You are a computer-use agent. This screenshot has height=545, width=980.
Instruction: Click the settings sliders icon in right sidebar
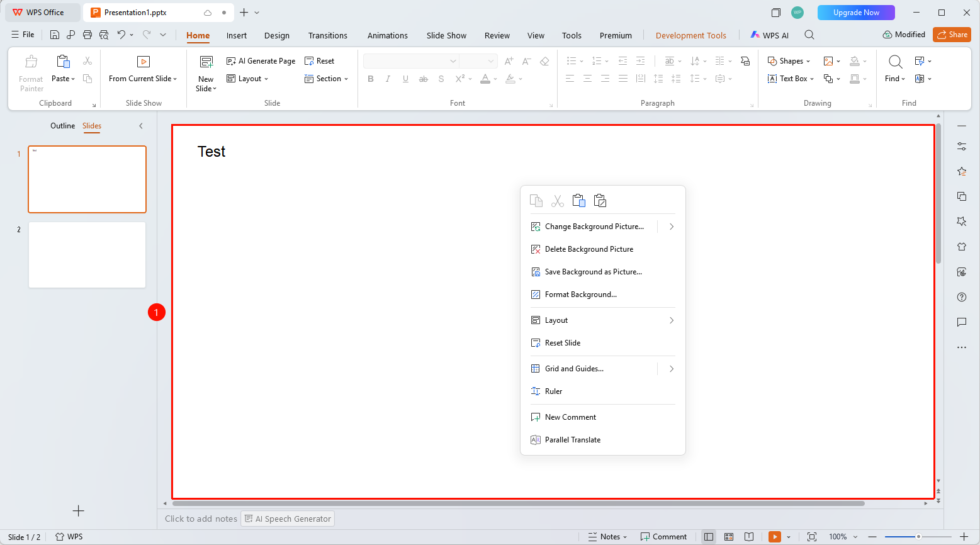[962, 146]
